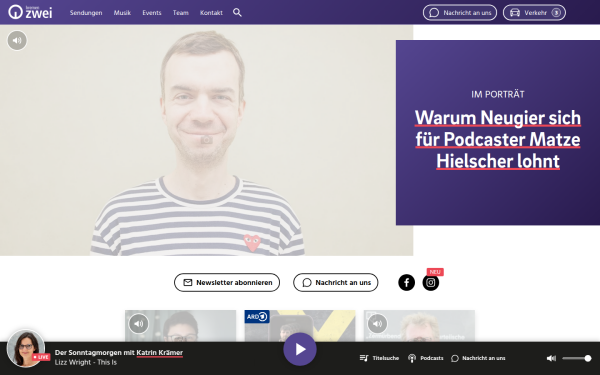Open the search magnifier icon
This screenshot has height=375, width=600.
(237, 13)
